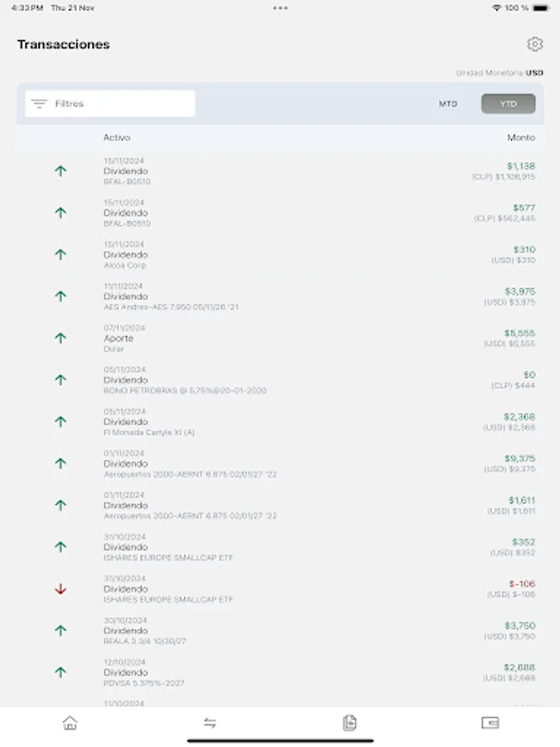Switch to MTD period view

click(448, 103)
